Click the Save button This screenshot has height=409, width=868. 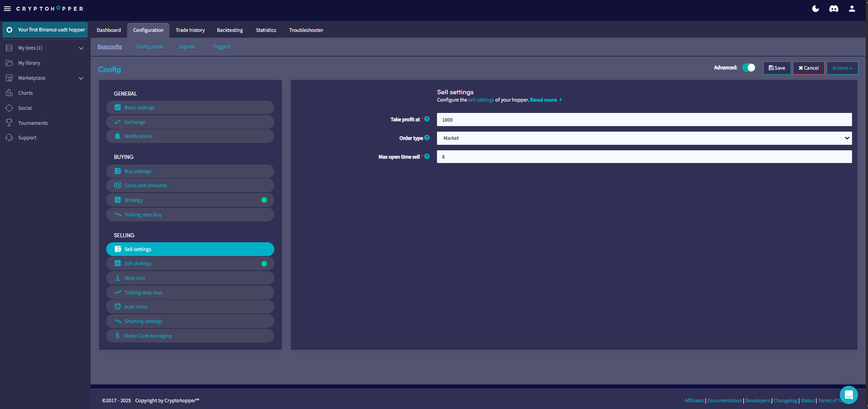point(777,68)
